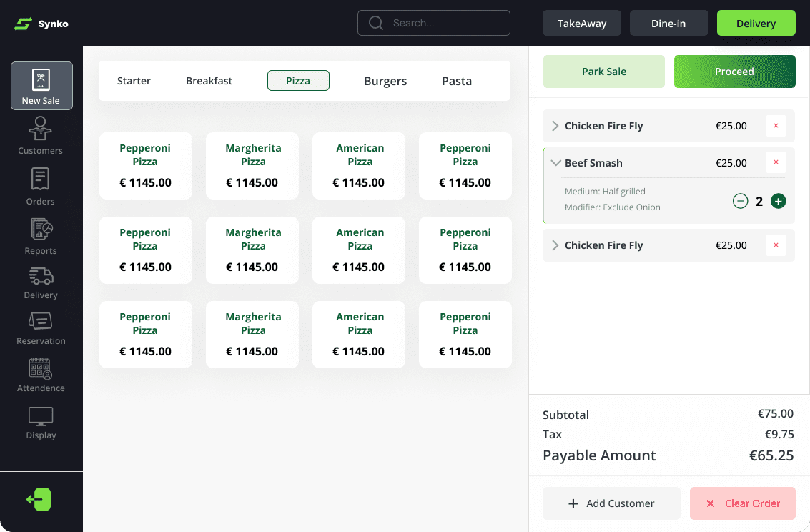810x532 pixels.
Task: Open Reservation in sidebar
Action: [40, 328]
